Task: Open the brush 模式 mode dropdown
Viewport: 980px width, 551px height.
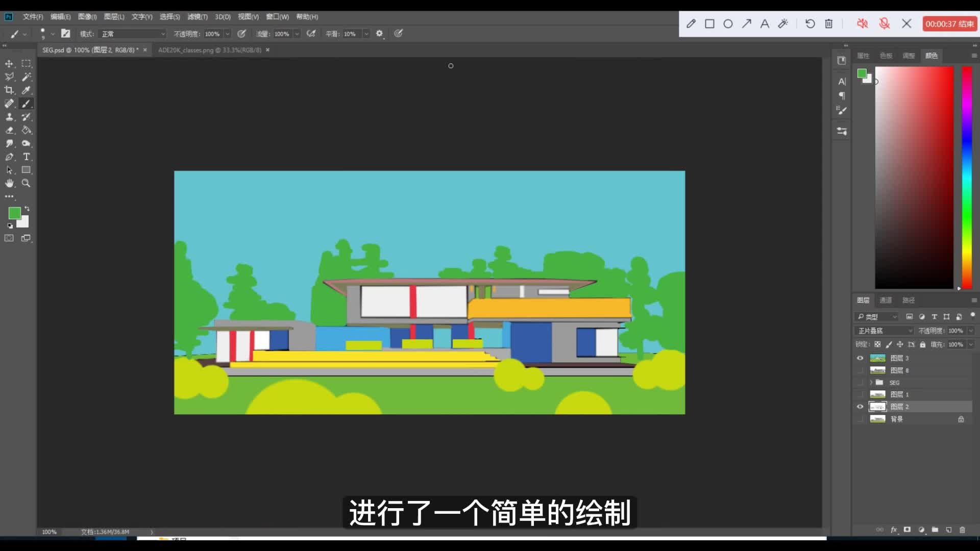Action: (133, 34)
